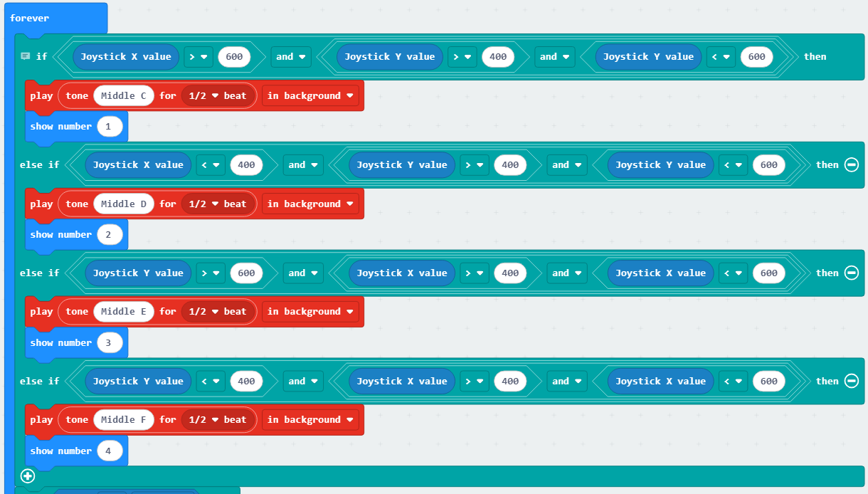
Task: Click the 'show number' label beside 2
Action: [61, 235]
